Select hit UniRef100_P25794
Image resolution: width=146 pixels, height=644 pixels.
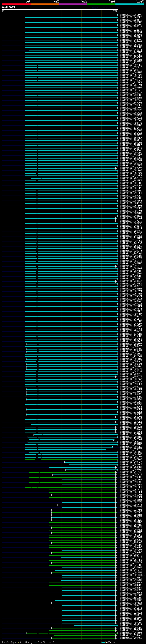point(131,32)
